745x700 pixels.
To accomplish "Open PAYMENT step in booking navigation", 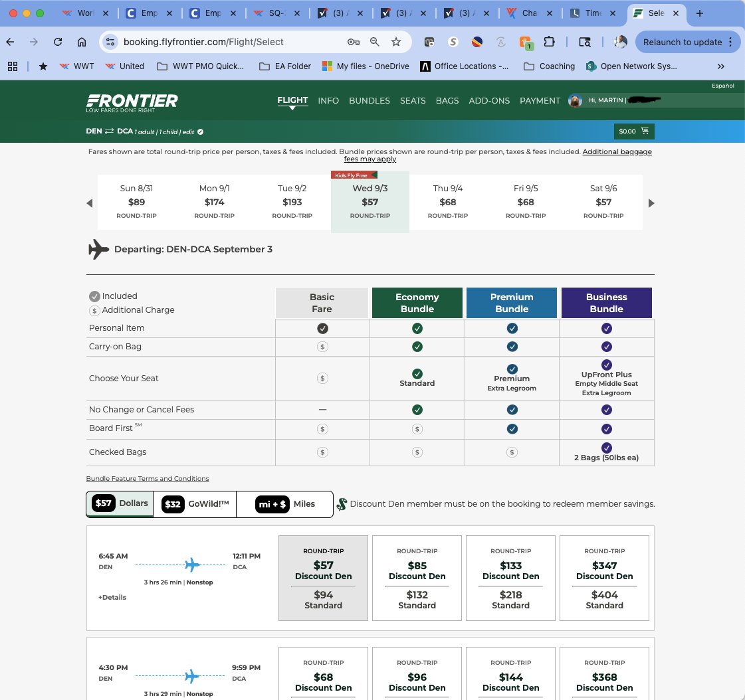I will [x=540, y=101].
